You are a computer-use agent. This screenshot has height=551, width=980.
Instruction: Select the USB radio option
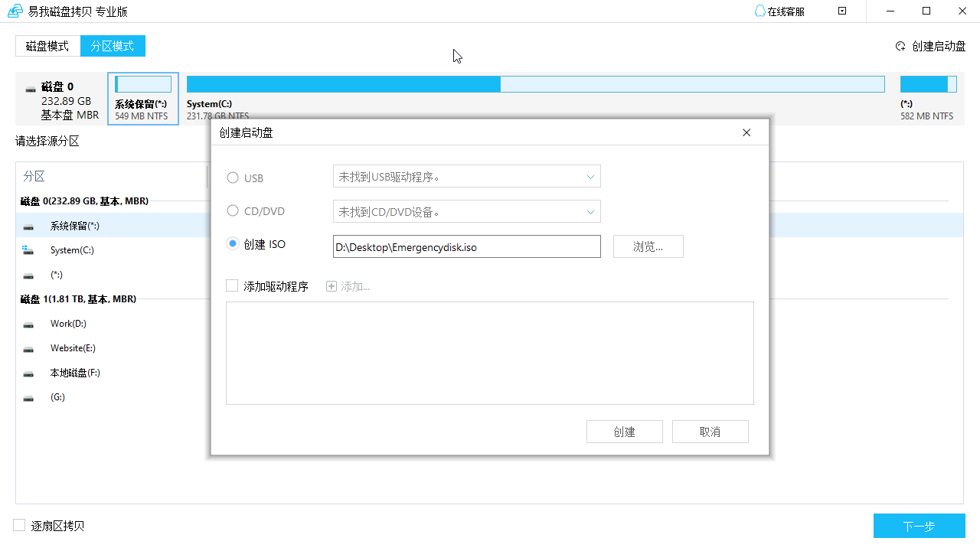(x=232, y=177)
